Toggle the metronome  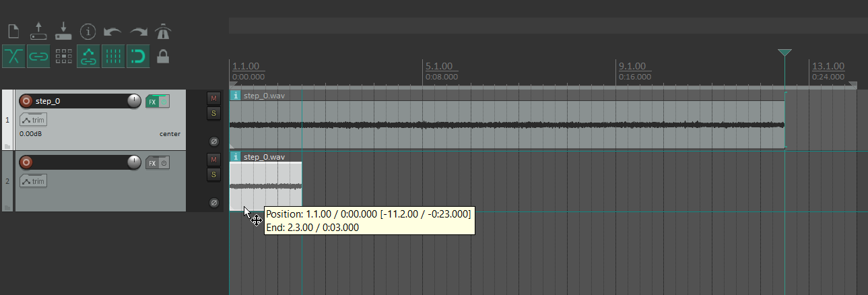(162, 32)
